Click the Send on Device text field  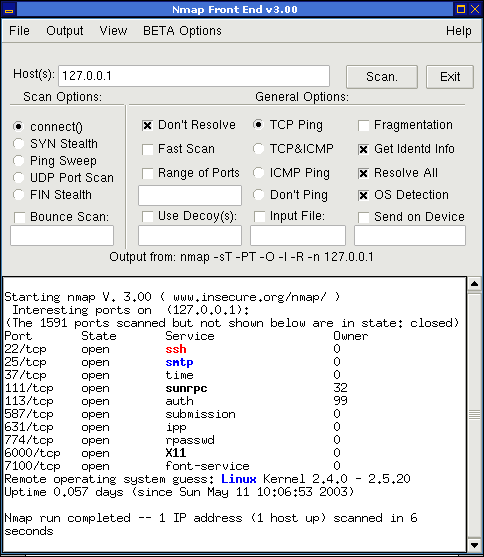pos(410,236)
